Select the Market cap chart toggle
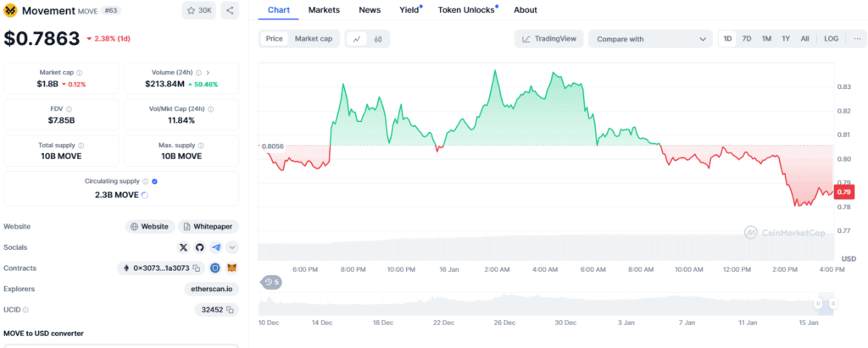868x348 pixels. pos(314,39)
